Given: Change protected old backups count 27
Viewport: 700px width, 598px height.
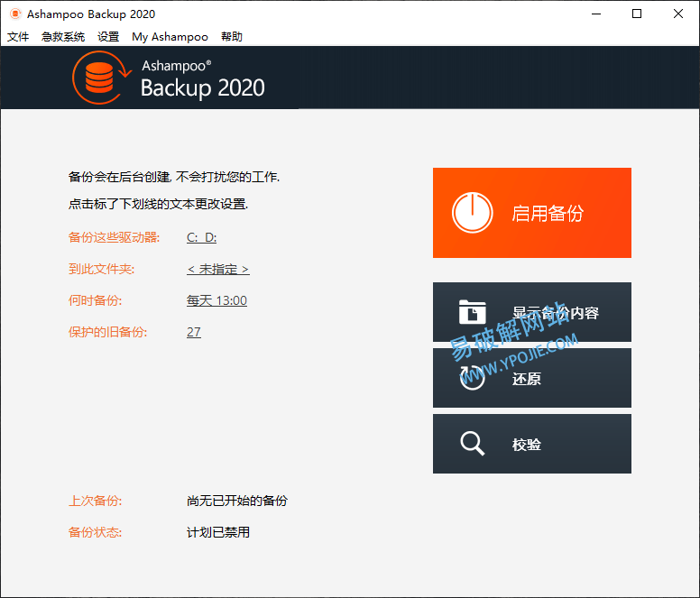Looking at the screenshot, I should click(x=194, y=332).
